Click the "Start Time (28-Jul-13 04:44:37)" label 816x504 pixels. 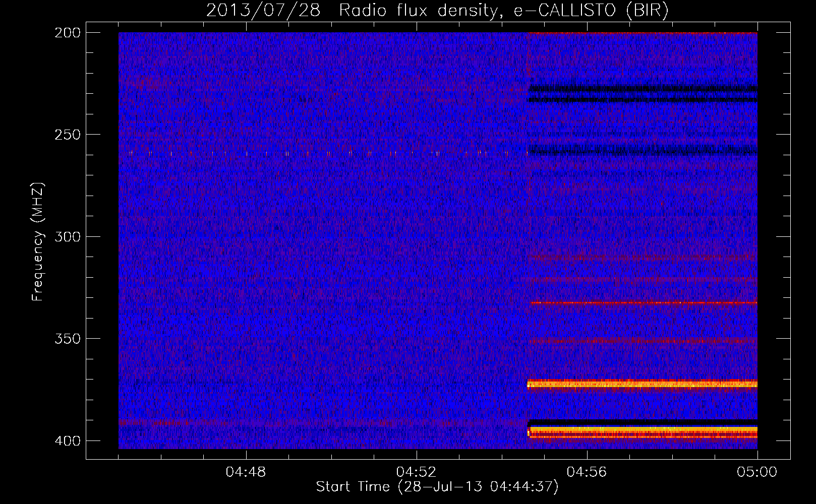(x=437, y=487)
